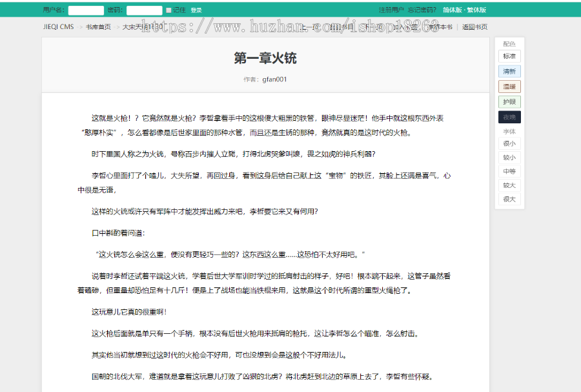Enable the 记住 remember login checkbox

click(170, 10)
